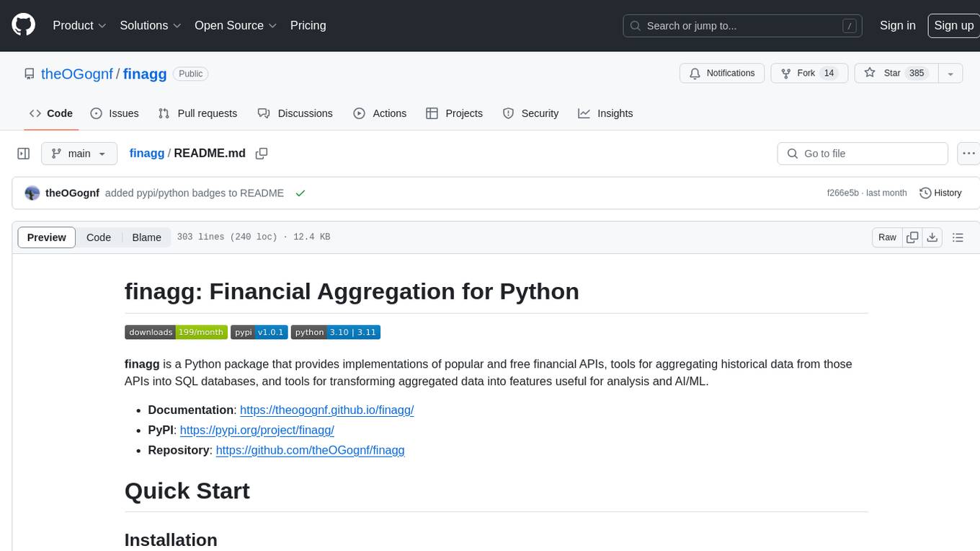
Task: Open the finagg repository link
Action: (145, 74)
